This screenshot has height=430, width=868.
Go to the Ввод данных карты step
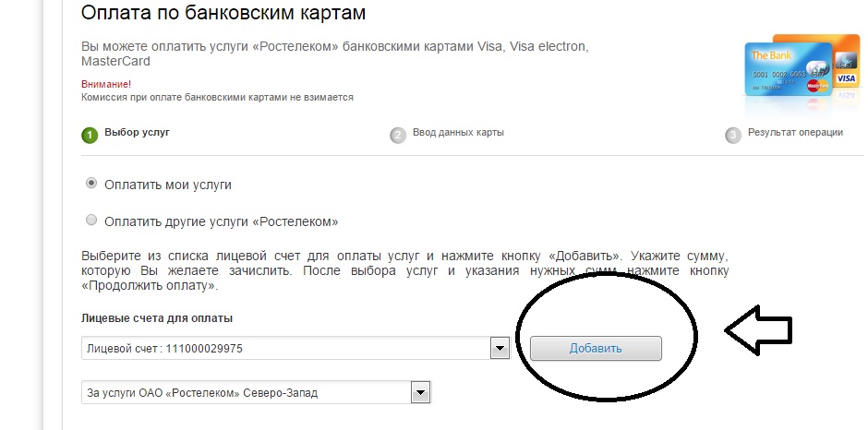[x=458, y=133]
